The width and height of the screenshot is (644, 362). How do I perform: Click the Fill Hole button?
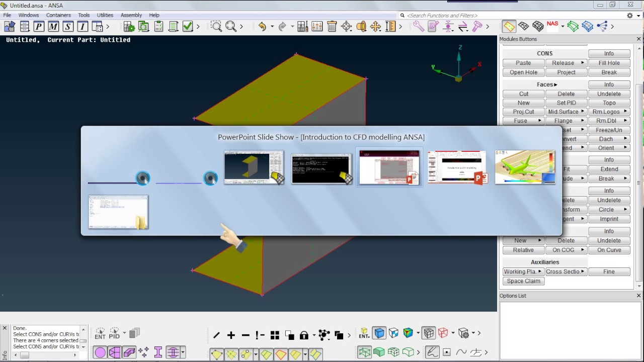609,63
